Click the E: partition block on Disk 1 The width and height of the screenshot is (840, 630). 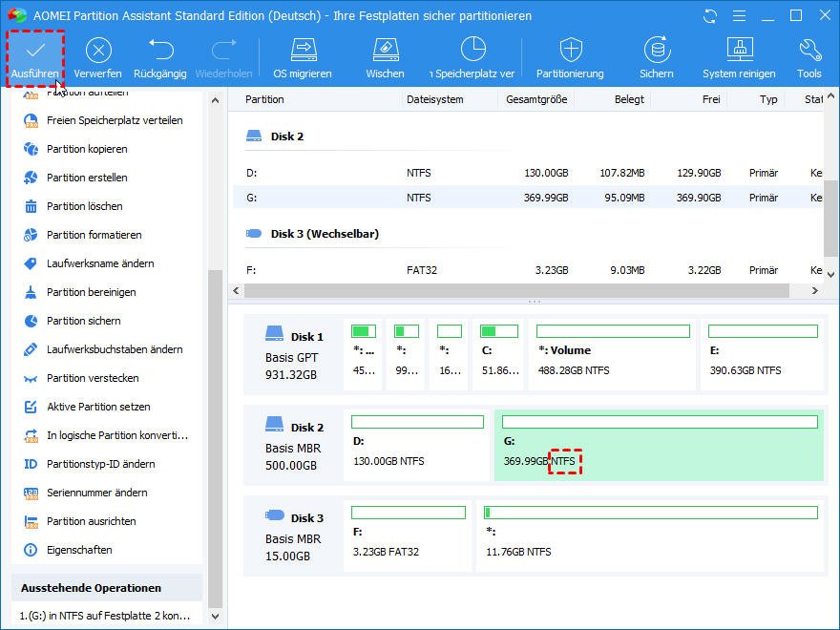pyautogui.click(x=762, y=354)
